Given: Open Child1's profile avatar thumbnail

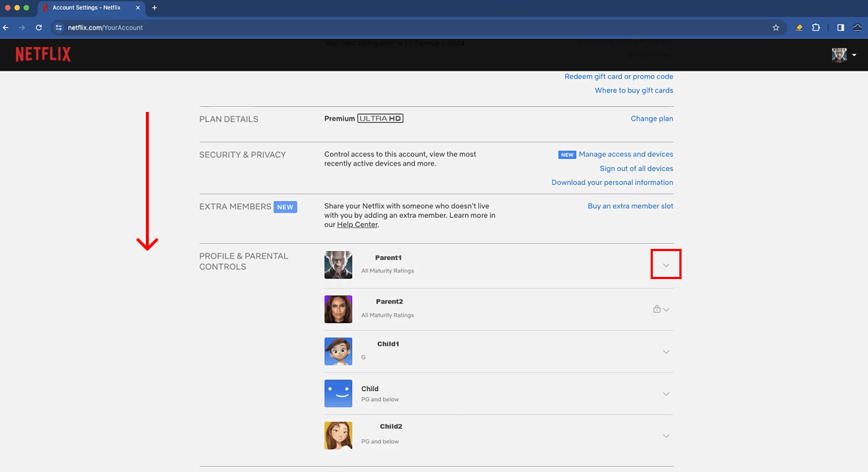Looking at the screenshot, I should [x=338, y=351].
